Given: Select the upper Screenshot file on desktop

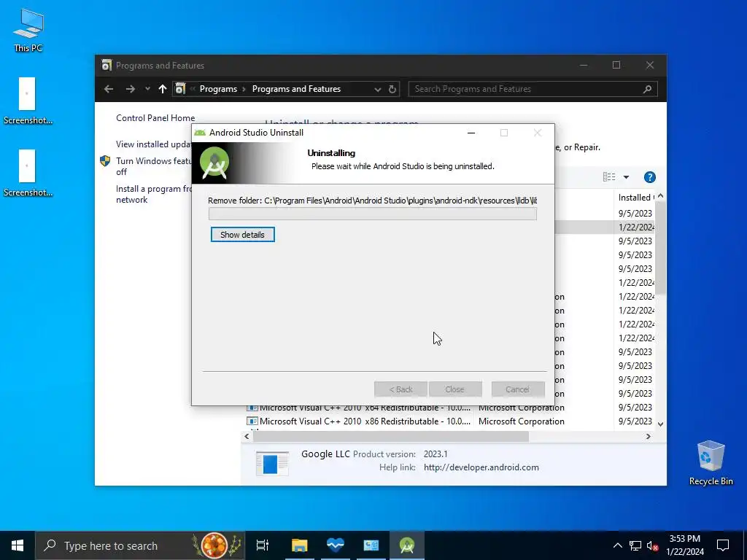Looking at the screenshot, I should pos(28,101).
